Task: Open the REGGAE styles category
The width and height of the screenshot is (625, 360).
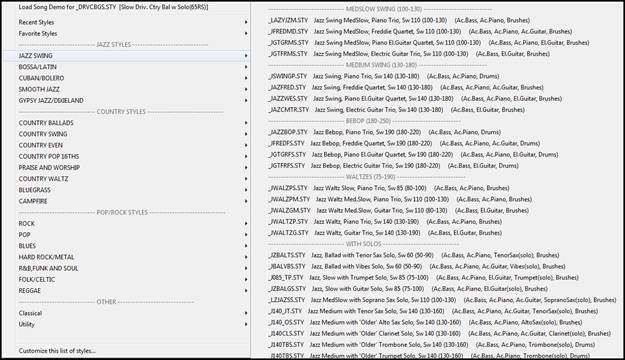Action: coord(126,291)
